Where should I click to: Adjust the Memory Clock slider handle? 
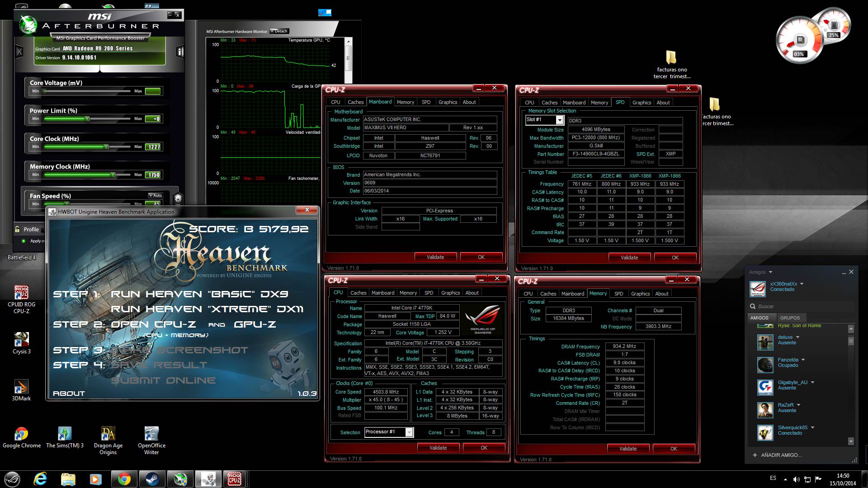tap(113, 175)
